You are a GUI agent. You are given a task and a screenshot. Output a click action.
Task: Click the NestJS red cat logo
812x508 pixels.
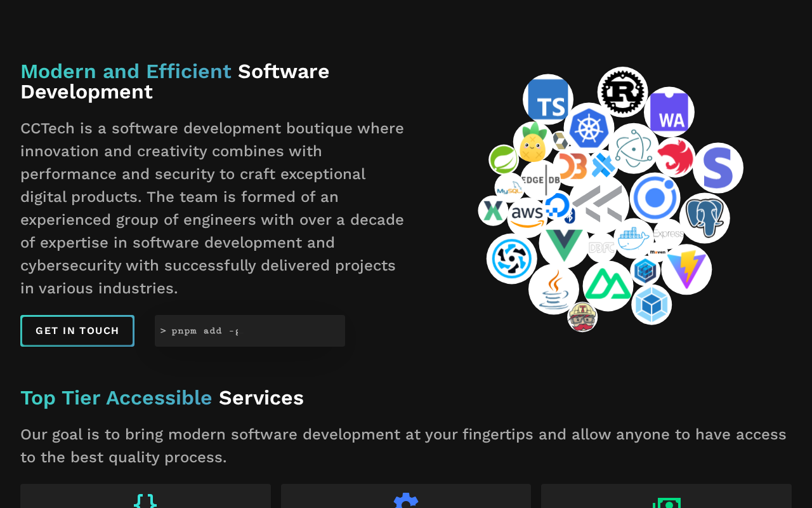pos(675,157)
